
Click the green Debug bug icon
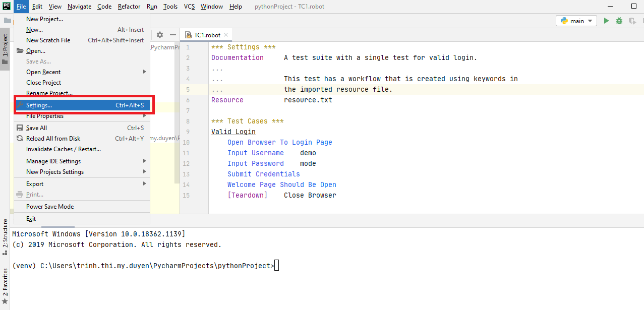click(619, 21)
